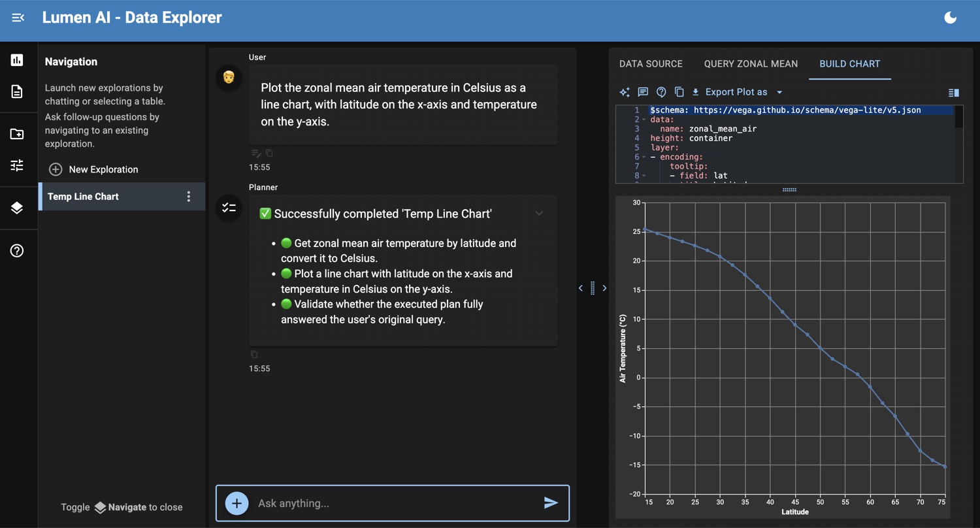Collapse the sidebar with the top-left menu icon
The width and height of the screenshot is (980, 528).
click(18, 18)
